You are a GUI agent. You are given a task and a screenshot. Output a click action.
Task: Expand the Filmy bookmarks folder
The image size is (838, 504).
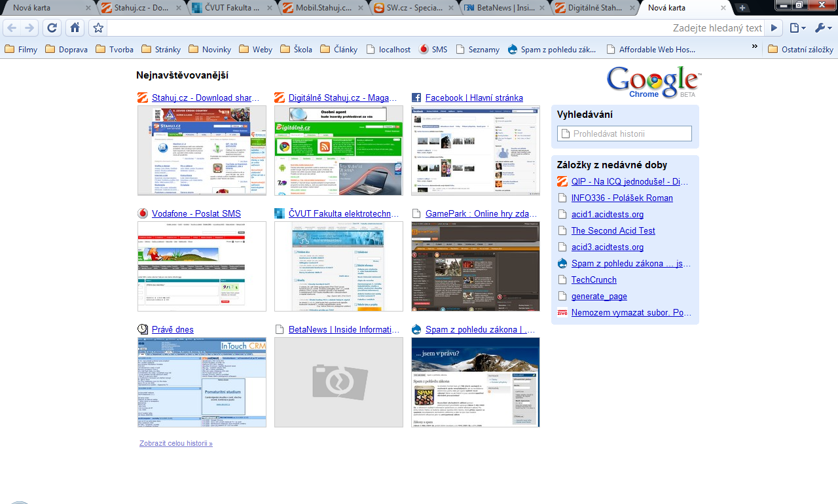click(21, 49)
